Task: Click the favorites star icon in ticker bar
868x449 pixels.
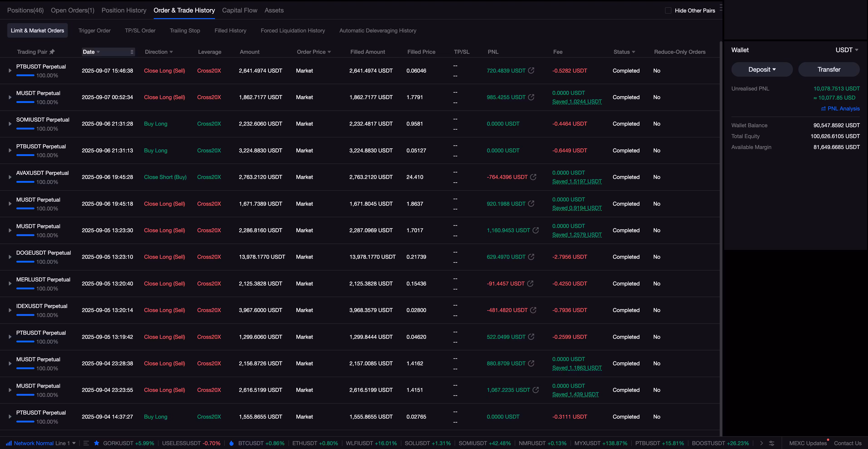Action: (x=96, y=443)
